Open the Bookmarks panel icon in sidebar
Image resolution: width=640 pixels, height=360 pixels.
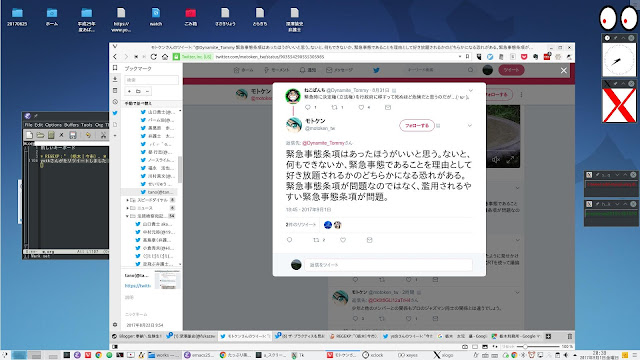pyautogui.click(x=115, y=68)
